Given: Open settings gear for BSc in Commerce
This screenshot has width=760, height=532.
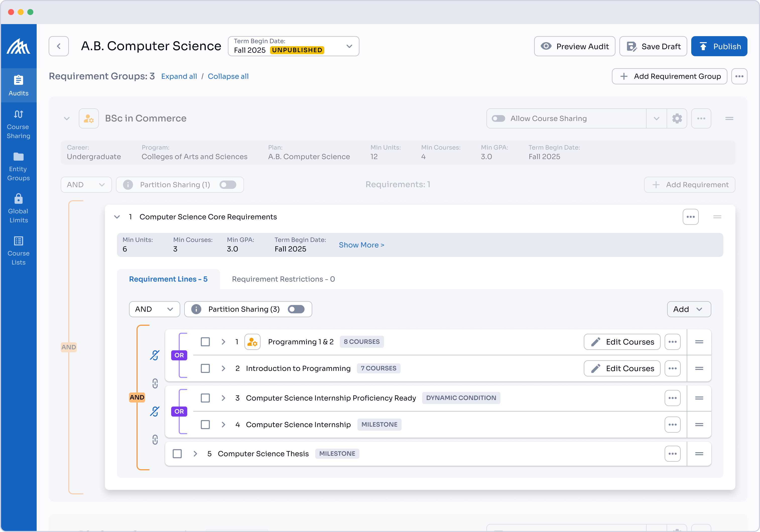Looking at the screenshot, I should pyautogui.click(x=677, y=118).
